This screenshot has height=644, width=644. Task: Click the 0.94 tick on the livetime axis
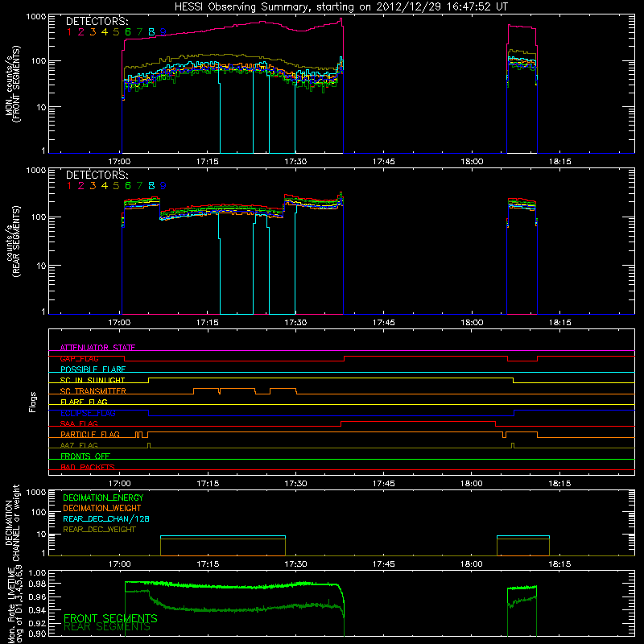(37, 610)
